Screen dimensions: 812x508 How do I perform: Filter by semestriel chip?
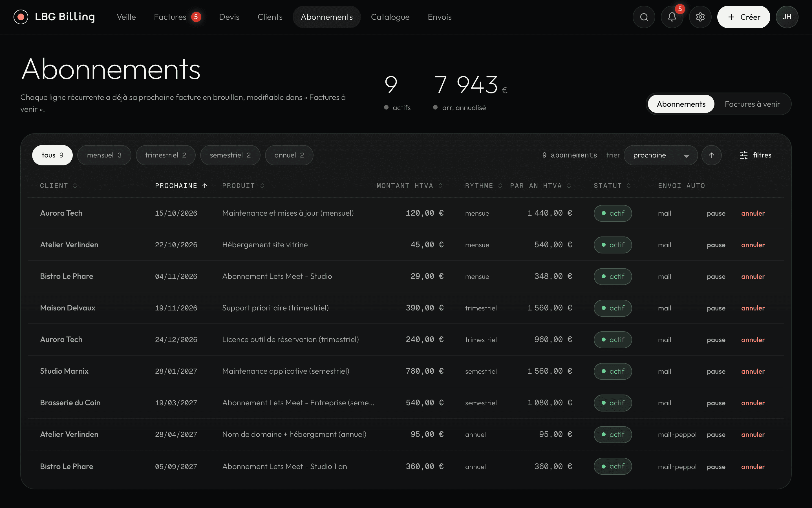230,155
